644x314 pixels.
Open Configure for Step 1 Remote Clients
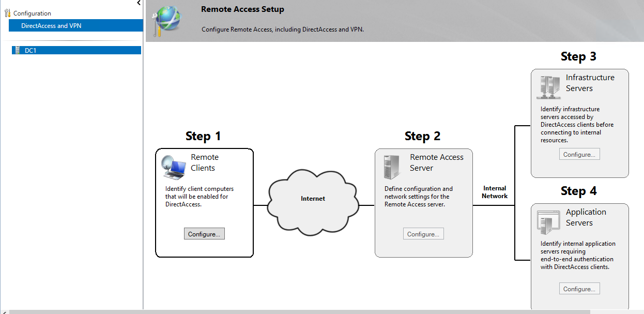click(x=204, y=234)
